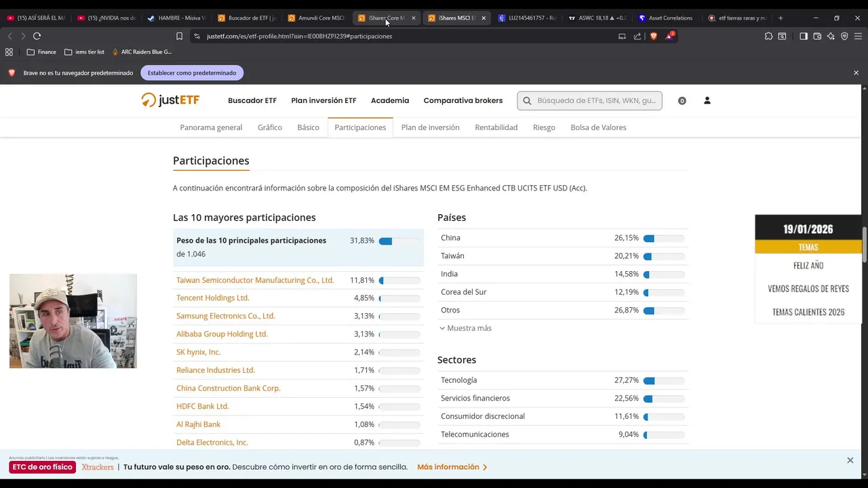Close the Brave default browser notification bar
Image resolution: width=868 pixels, height=488 pixels.
[x=856, y=73]
